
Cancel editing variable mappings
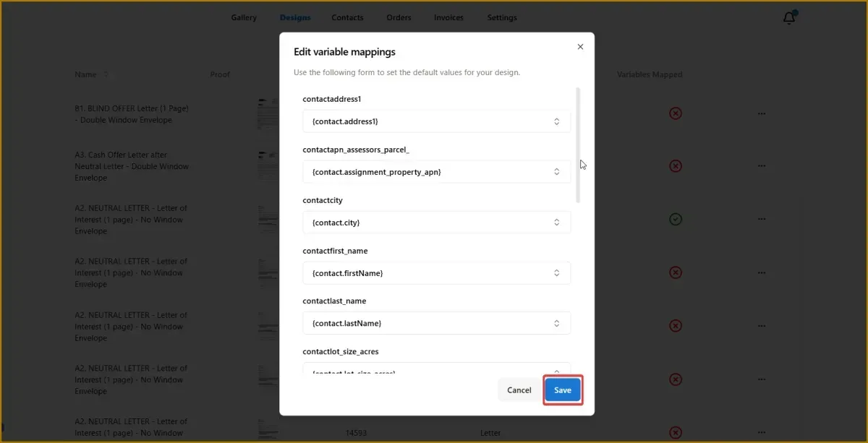[519, 390]
